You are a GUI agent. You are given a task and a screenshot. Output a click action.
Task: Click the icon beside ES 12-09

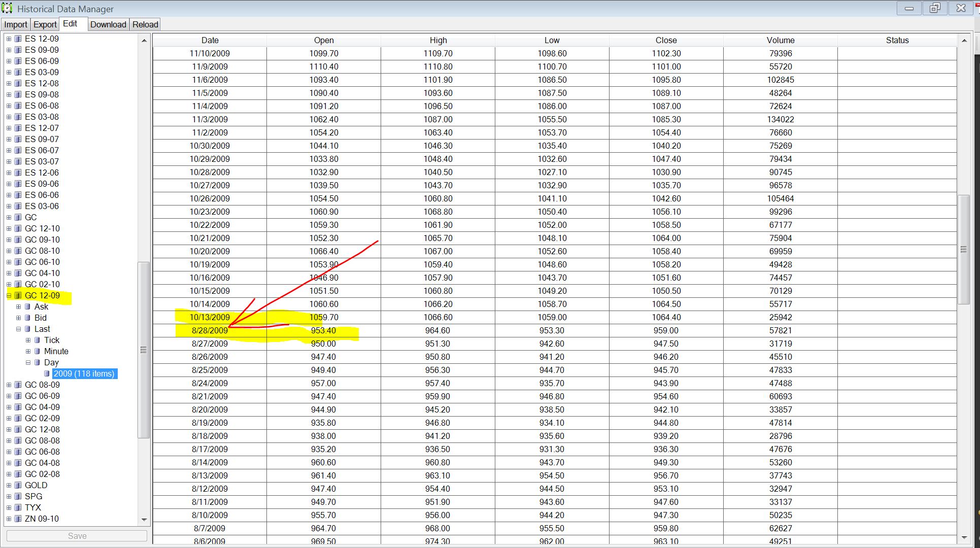click(x=18, y=39)
